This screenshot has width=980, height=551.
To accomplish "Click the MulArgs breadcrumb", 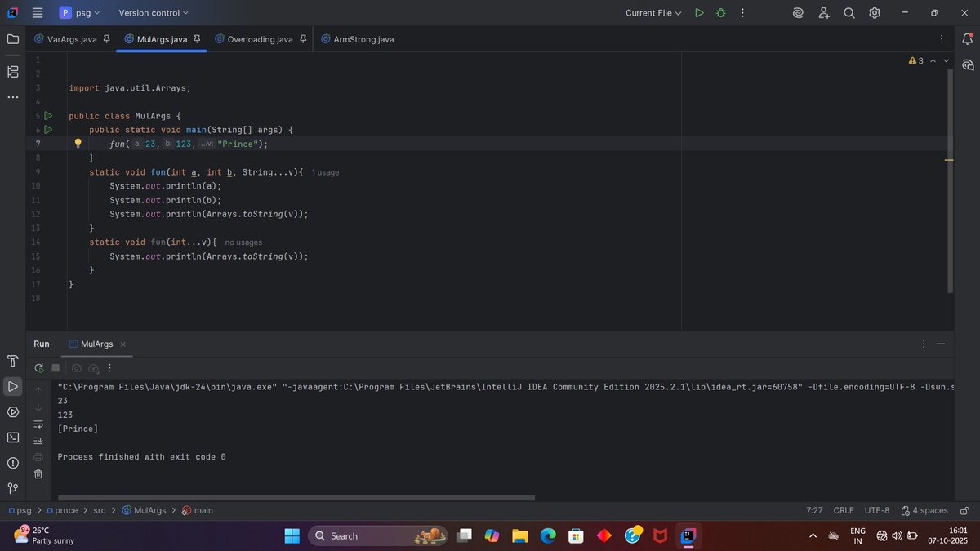I will 144,510.
